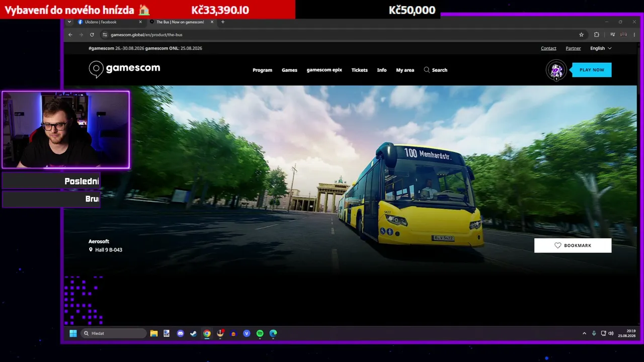The image size is (644, 362).
Task: Open File Explorer from the taskbar
Action: (x=154, y=333)
